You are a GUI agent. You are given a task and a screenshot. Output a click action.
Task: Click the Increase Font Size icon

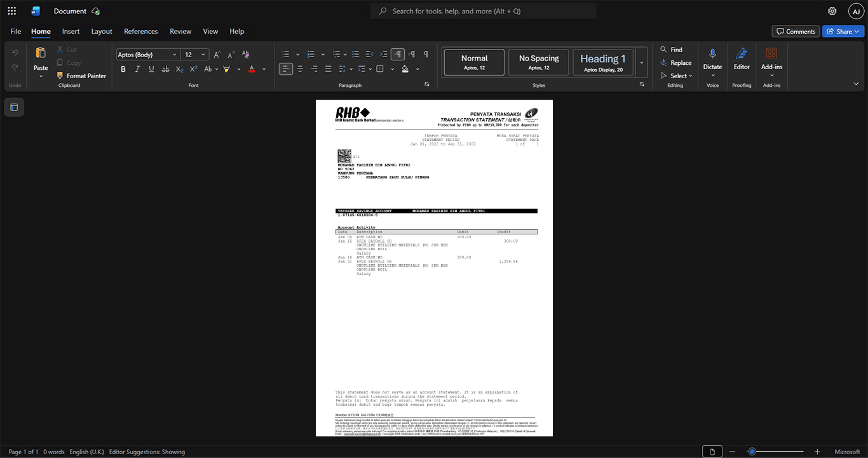point(217,55)
